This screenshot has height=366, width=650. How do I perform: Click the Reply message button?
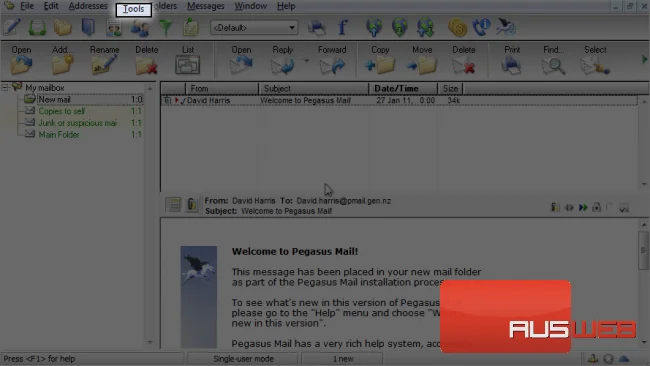click(283, 60)
